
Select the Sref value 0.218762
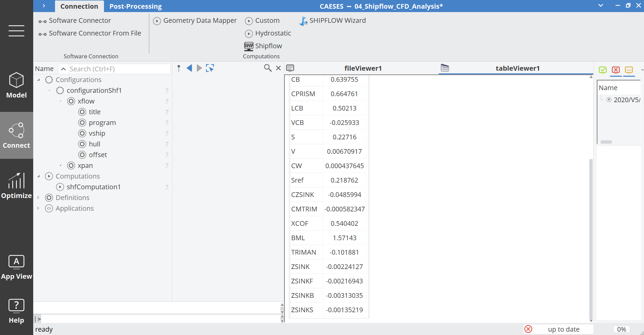click(344, 180)
